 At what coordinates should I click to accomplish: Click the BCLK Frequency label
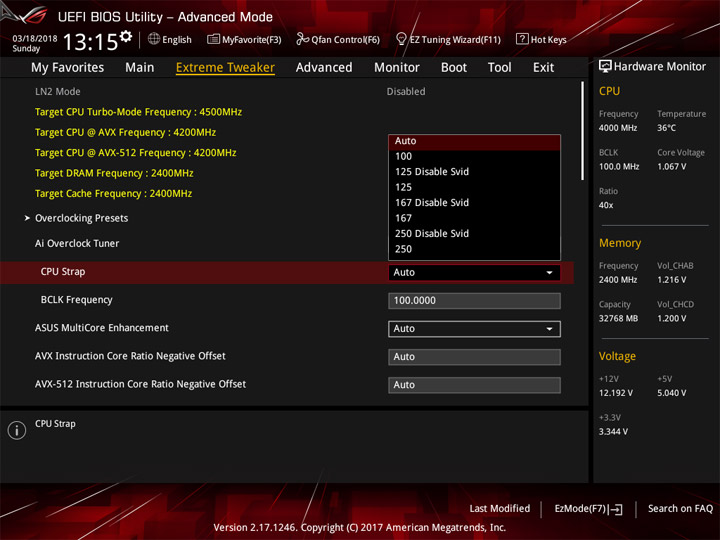point(77,300)
